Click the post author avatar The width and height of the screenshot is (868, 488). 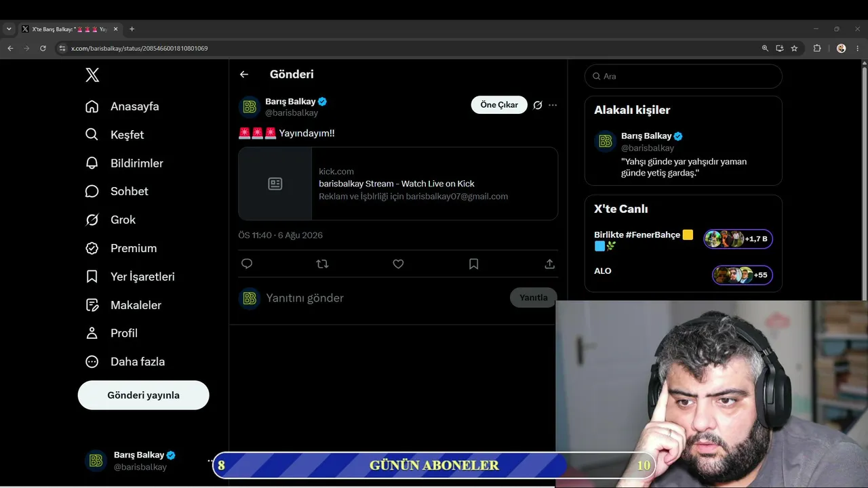point(250,107)
